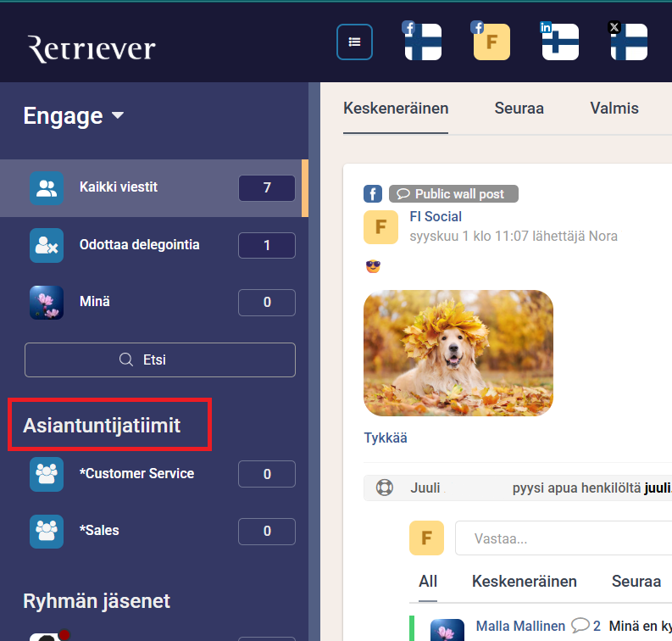Click Malla Mallinen's avatar
This screenshot has height=641, width=672.
click(447, 630)
